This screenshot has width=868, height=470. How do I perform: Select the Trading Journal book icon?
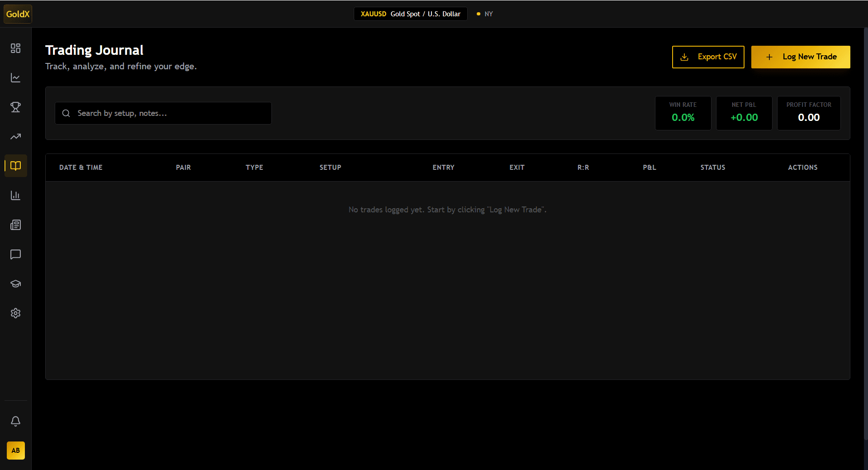pyautogui.click(x=15, y=166)
